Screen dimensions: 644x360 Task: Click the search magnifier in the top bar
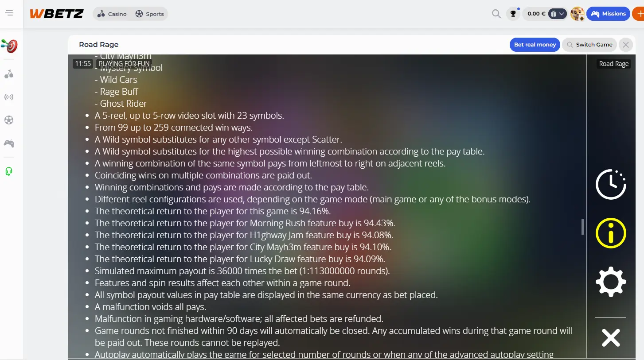[x=496, y=14]
